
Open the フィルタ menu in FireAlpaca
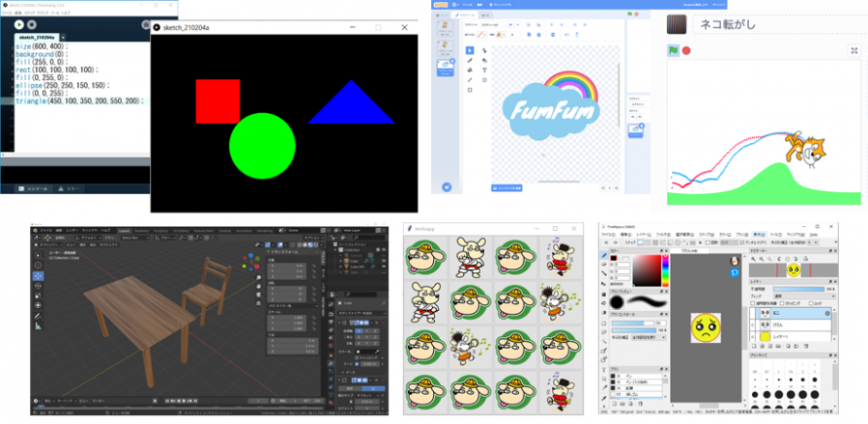(663, 235)
